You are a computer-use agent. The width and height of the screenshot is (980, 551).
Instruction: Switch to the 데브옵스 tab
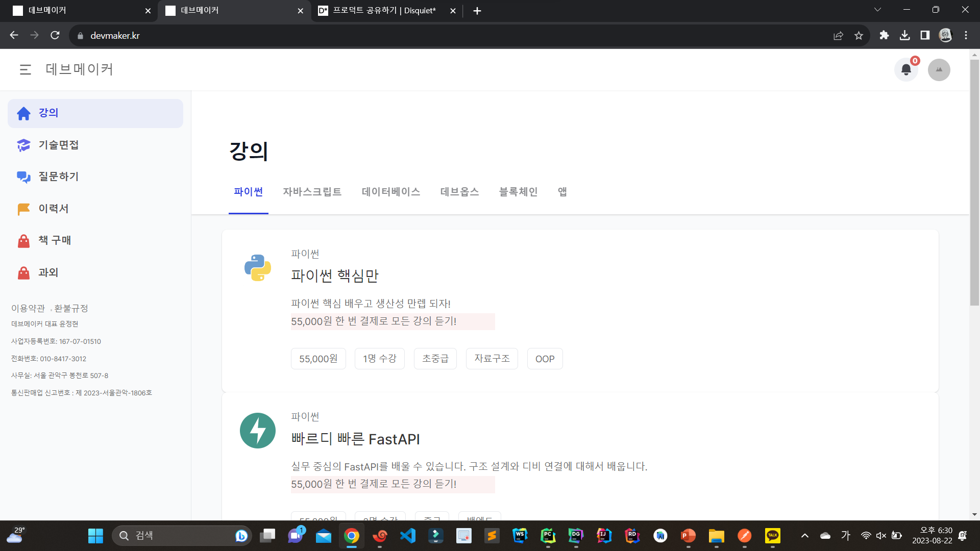pos(459,192)
